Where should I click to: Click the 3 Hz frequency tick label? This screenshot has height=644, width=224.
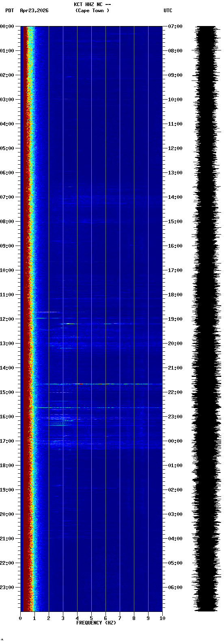63,618
